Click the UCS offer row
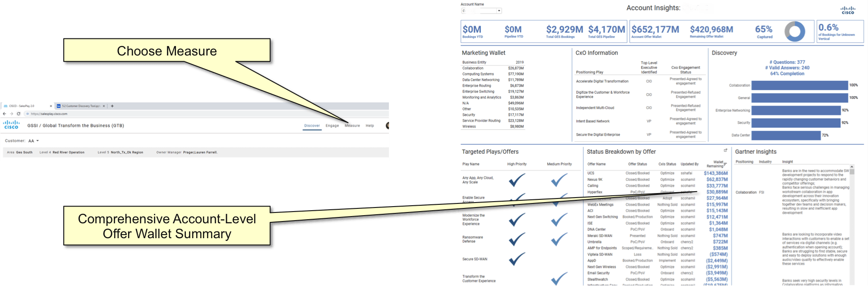868x286 pixels. [x=657, y=173]
